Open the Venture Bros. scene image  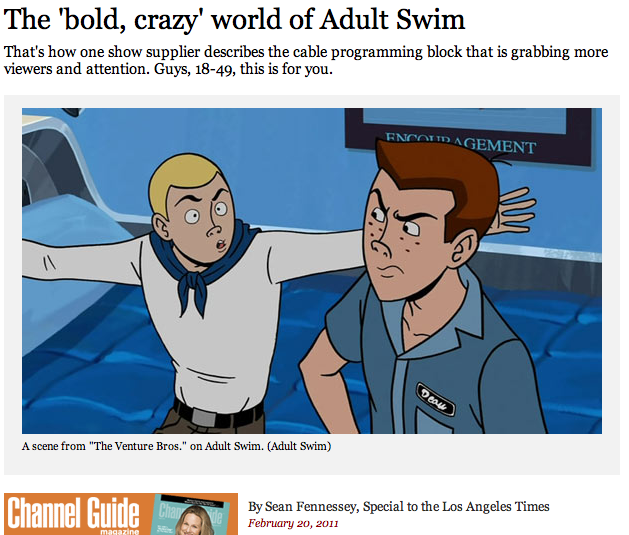click(312, 271)
